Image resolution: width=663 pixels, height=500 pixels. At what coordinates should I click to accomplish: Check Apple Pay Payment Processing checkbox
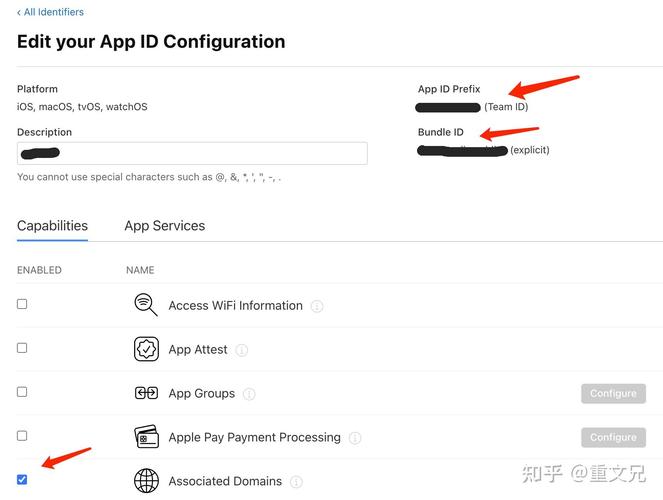(22, 436)
